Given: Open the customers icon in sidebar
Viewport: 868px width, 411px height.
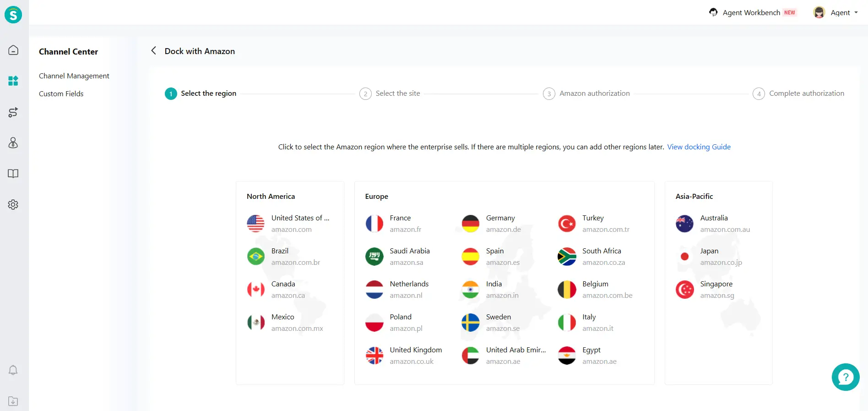Looking at the screenshot, I should click(x=13, y=143).
